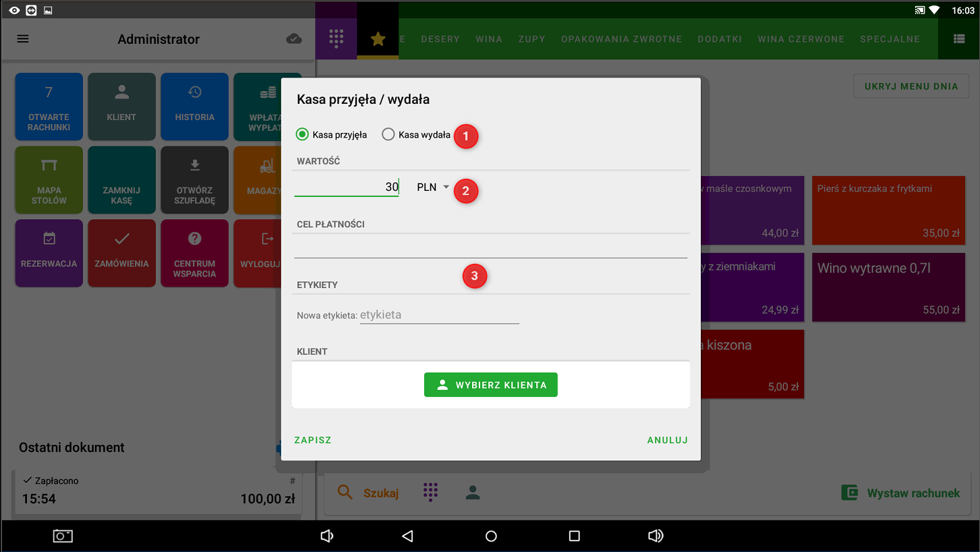Focus the Nowa etykieta text field
Screen dimensions: 980x552
click(x=439, y=315)
